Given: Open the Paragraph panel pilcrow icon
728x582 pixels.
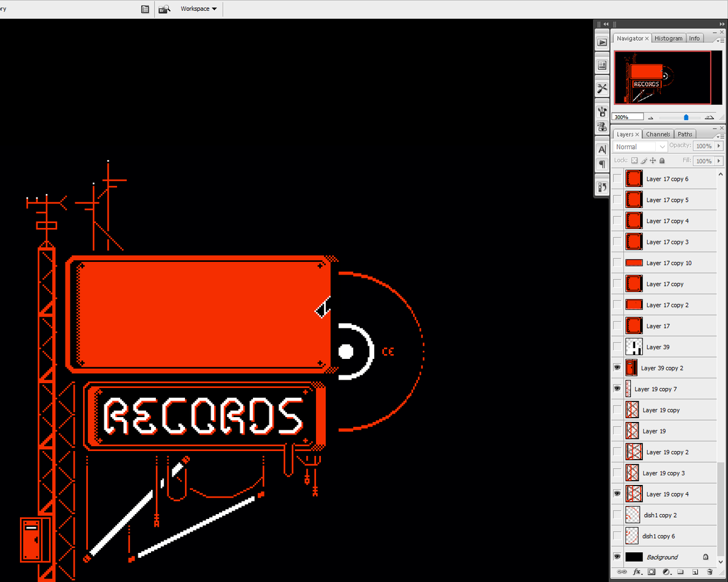Looking at the screenshot, I should click(602, 164).
